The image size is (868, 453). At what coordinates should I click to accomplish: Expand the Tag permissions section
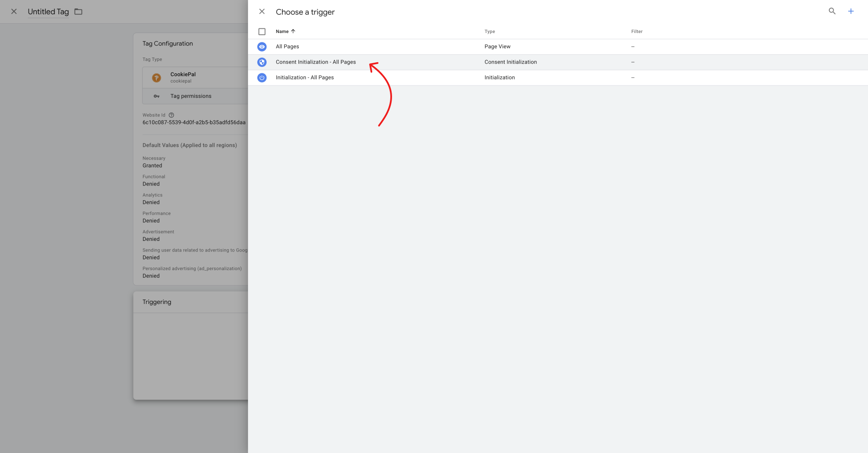191,96
